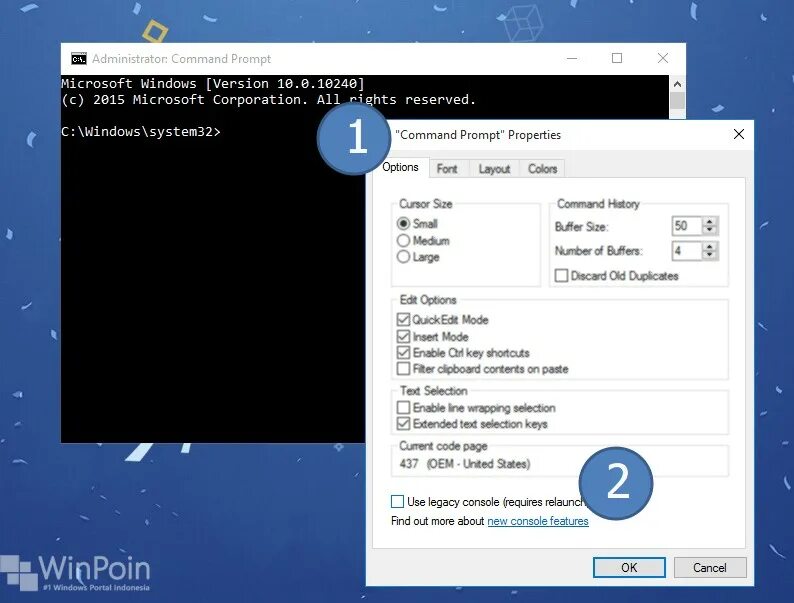Click the Cancel button

(710, 568)
